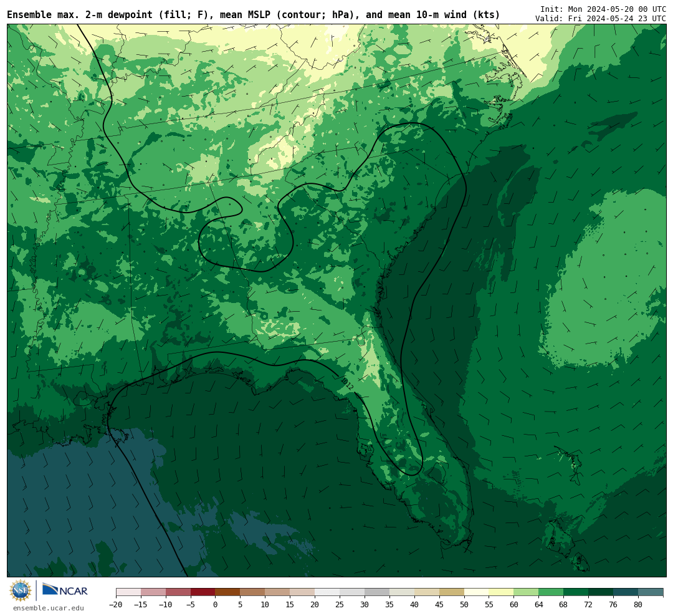
Task: Pick the colorbar swatch between -15 and -10
Action: click(x=153, y=592)
